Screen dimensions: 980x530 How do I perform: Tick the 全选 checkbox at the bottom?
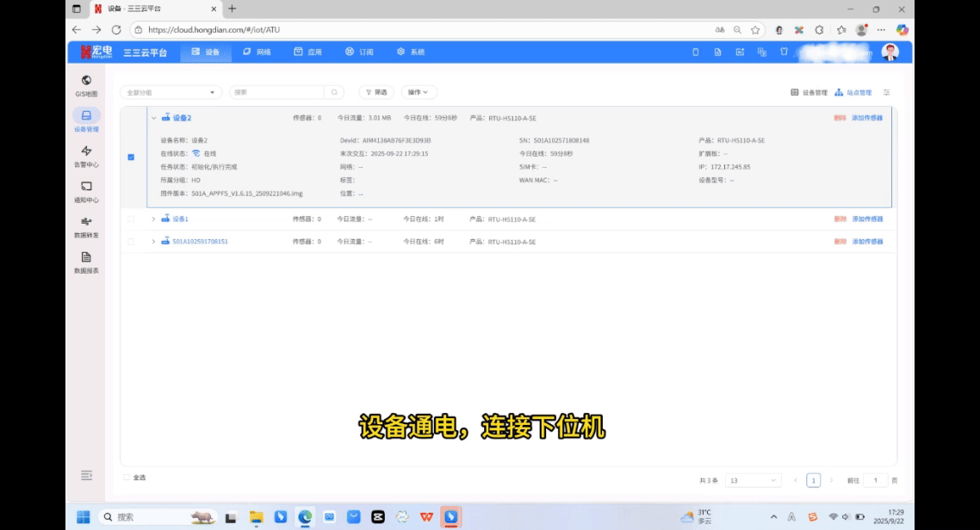tap(127, 478)
